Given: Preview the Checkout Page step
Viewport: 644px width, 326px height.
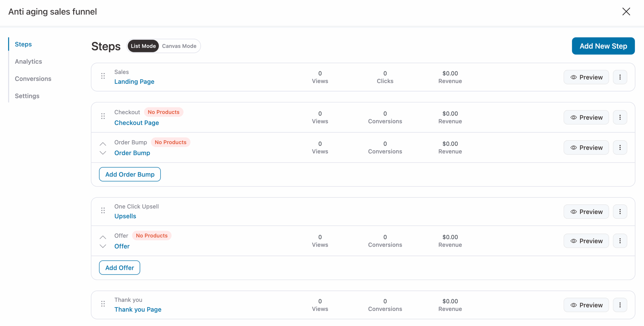Looking at the screenshot, I should [x=586, y=117].
